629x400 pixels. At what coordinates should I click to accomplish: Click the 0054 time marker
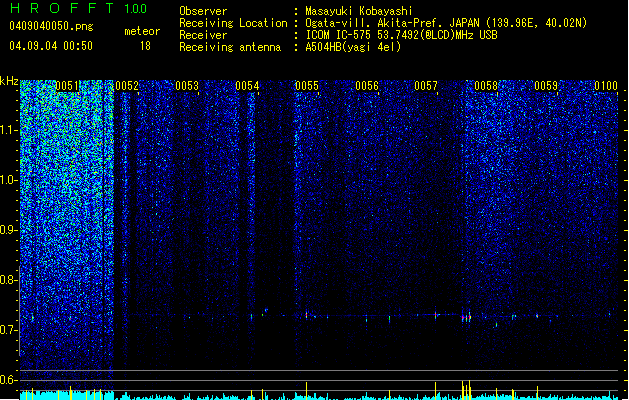(x=247, y=86)
